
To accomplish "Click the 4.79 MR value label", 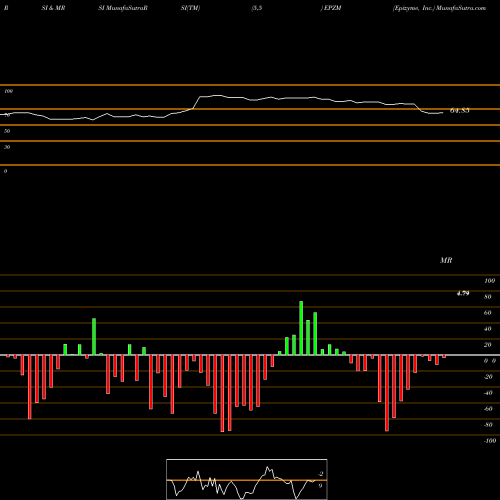I will tap(463, 293).
